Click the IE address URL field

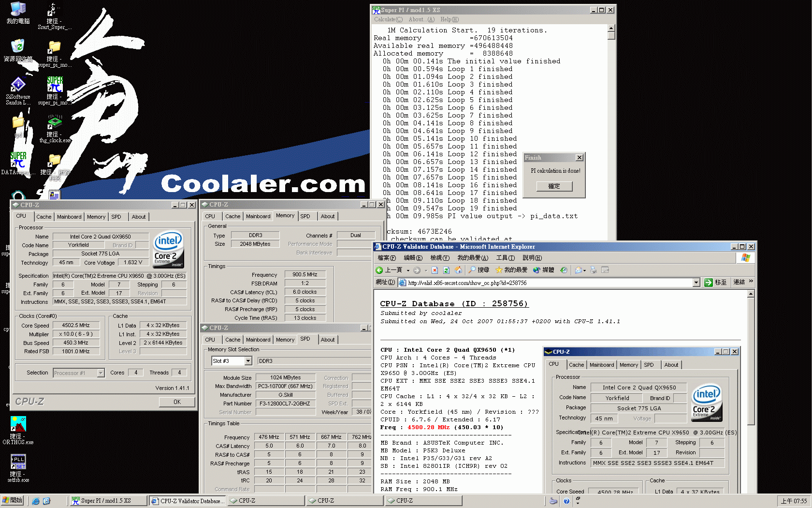pyautogui.click(x=549, y=283)
